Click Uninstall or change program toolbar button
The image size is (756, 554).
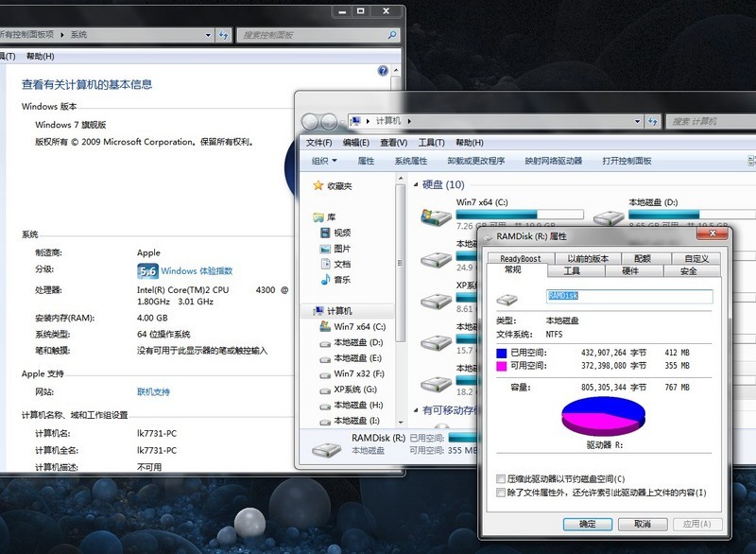(x=476, y=161)
